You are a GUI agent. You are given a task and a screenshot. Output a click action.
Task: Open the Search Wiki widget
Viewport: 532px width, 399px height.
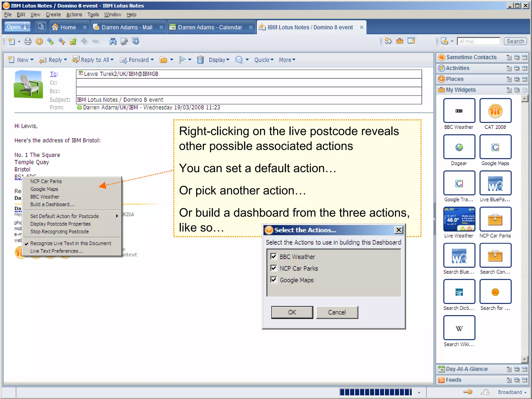(459, 328)
